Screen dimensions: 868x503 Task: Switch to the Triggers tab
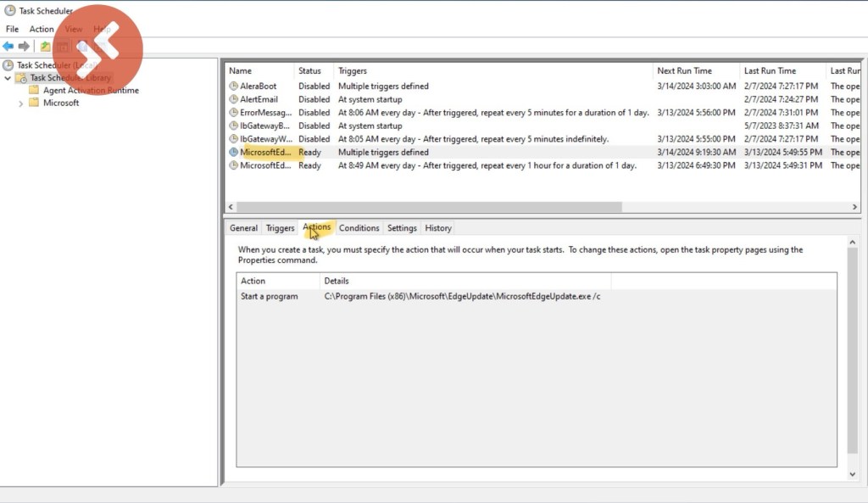(x=280, y=228)
